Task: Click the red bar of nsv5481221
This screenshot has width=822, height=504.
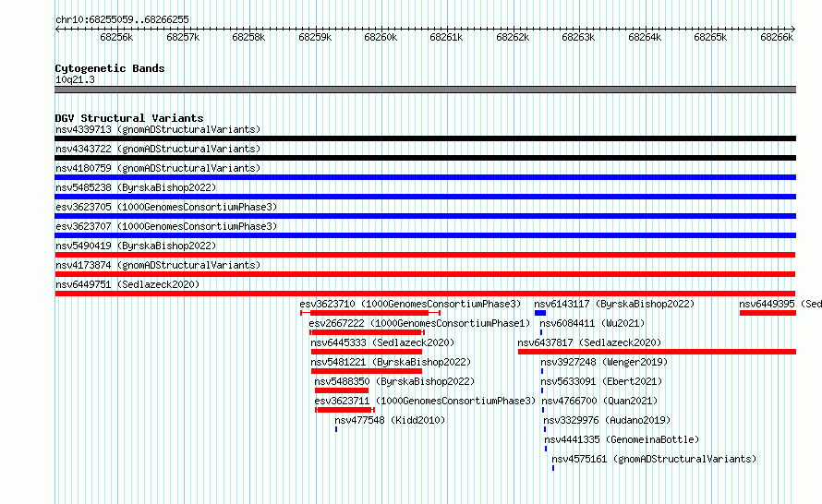Action: 367,371
